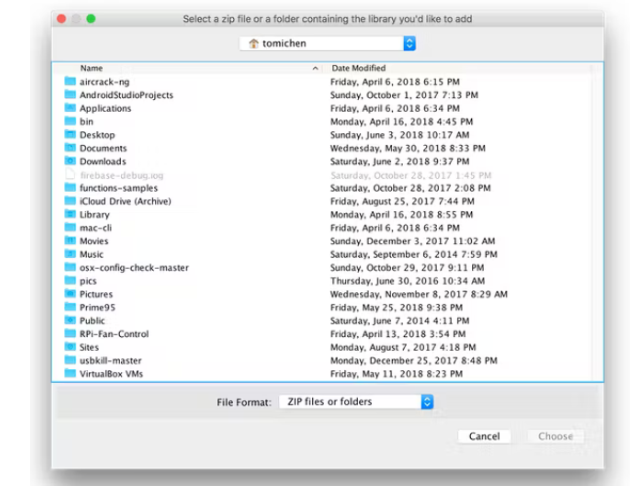This screenshot has height=486, width=639.
Task: Click the AndroidStudioProjects folder icon
Action: point(70,95)
